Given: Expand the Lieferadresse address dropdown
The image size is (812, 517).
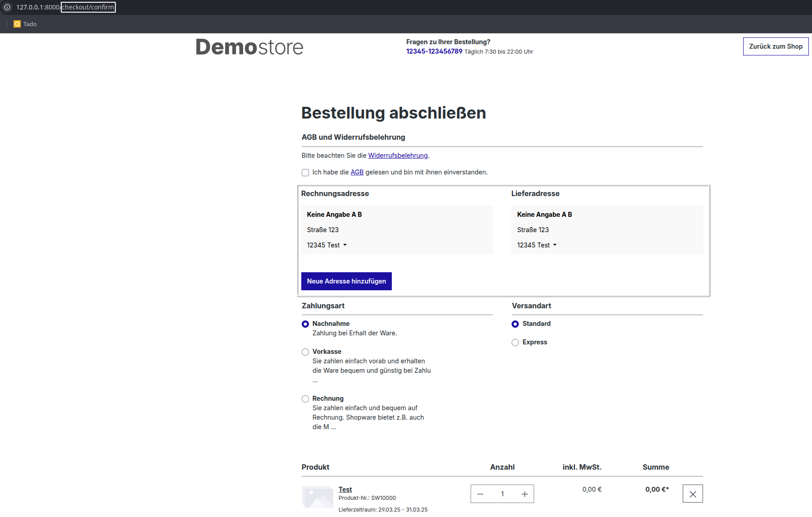Looking at the screenshot, I should (x=555, y=245).
